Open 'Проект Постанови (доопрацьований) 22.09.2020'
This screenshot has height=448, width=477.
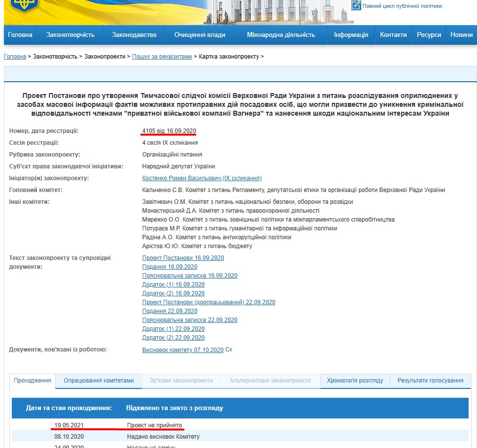pyautogui.click(x=209, y=302)
